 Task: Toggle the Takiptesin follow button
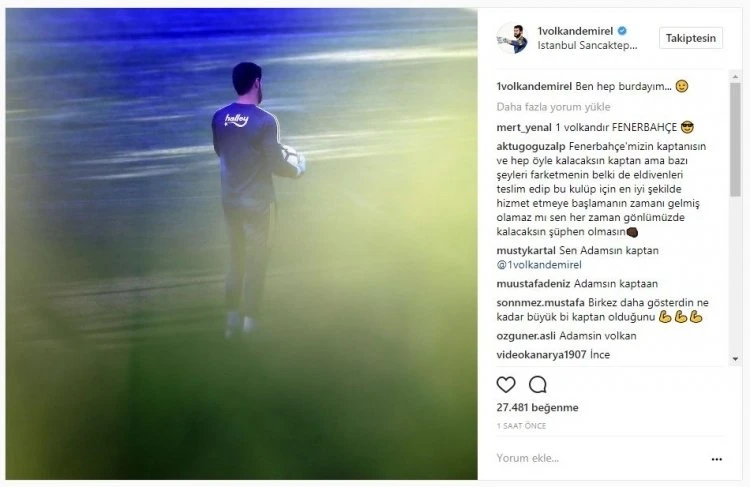point(691,38)
